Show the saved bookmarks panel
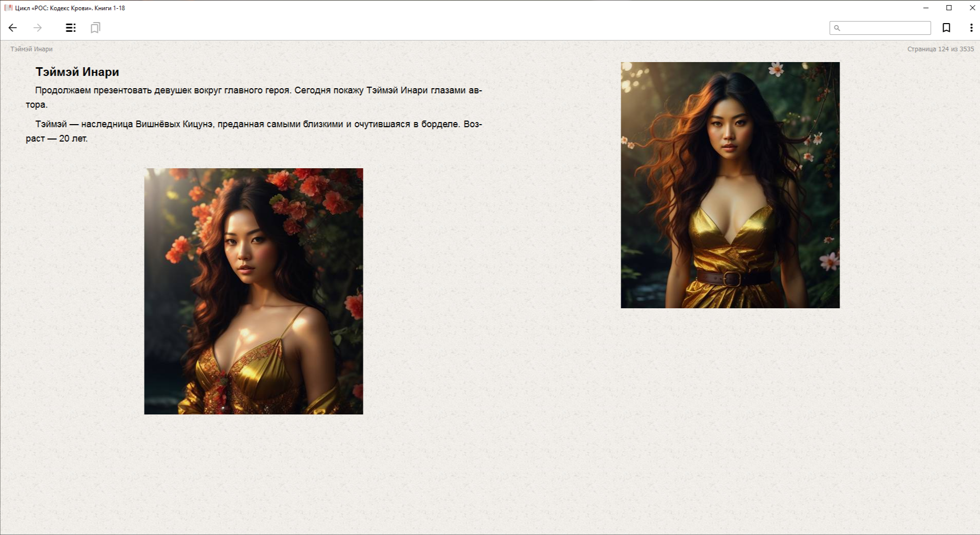The image size is (980, 535). (95, 28)
